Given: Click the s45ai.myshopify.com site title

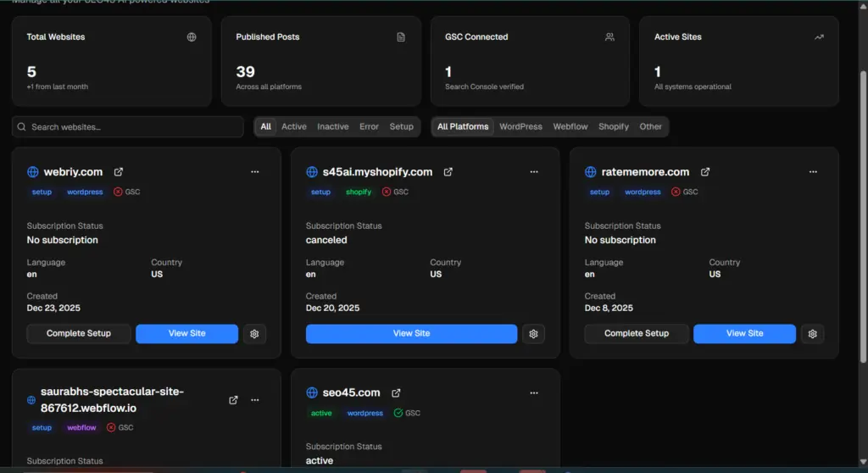Looking at the screenshot, I should [377, 172].
